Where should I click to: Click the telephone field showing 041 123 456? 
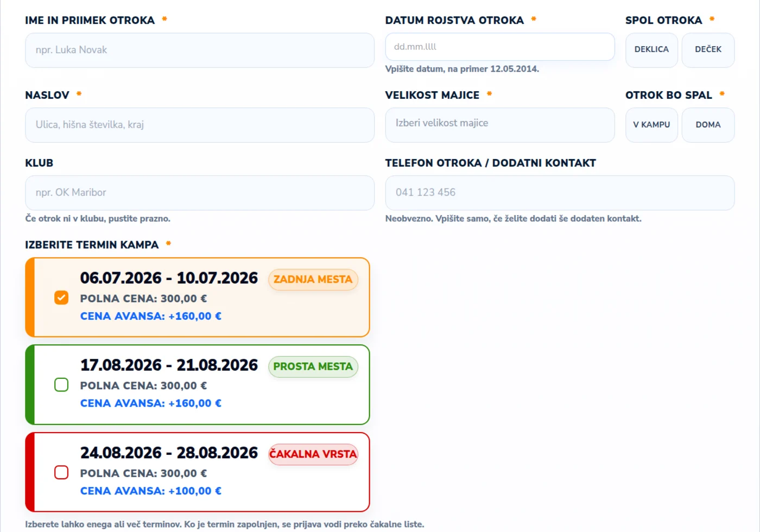point(560,193)
